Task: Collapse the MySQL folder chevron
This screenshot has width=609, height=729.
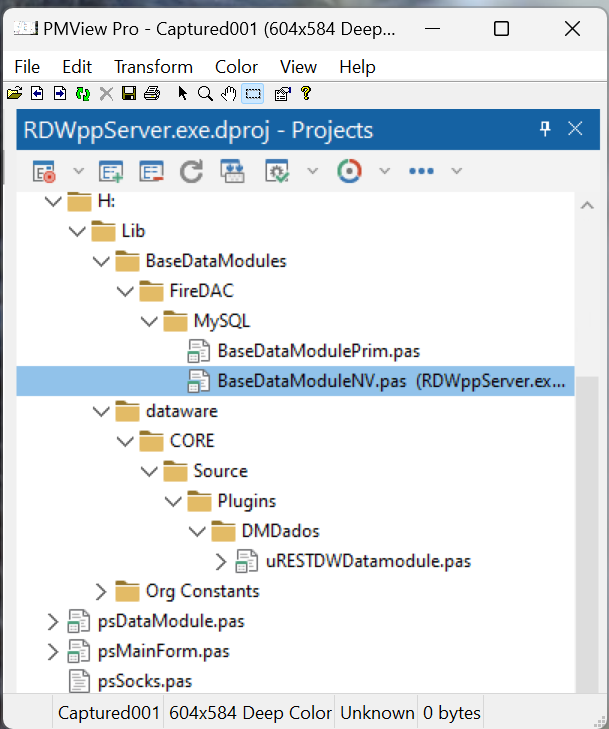Action: [149, 321]
